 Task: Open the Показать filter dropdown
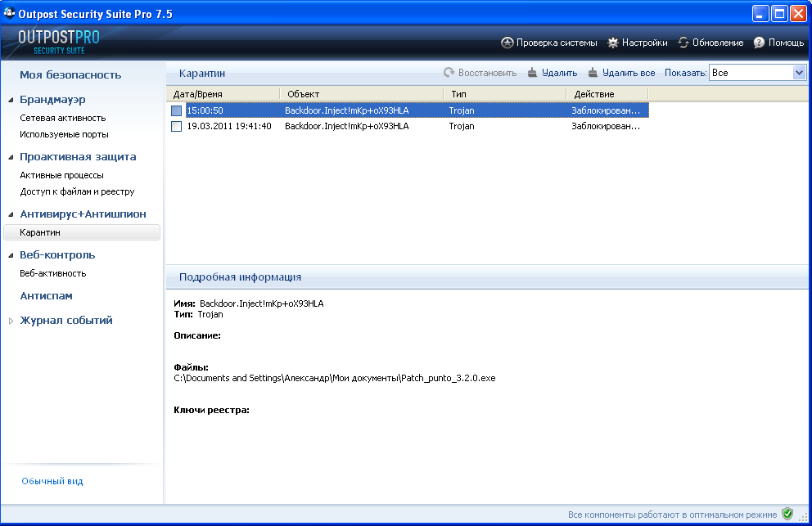pyautogui.click(x=799, y=73)
